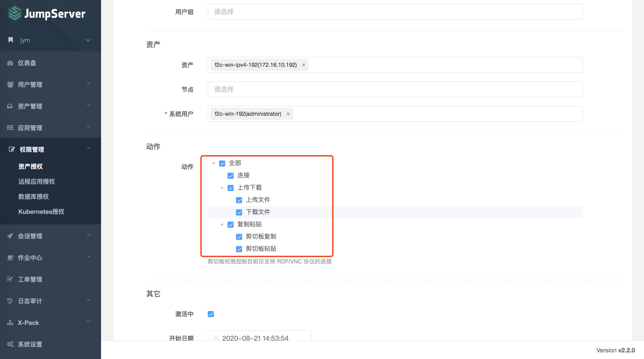Remove the f2c-win-ipv4-192 asset tag

click(303, 65)
